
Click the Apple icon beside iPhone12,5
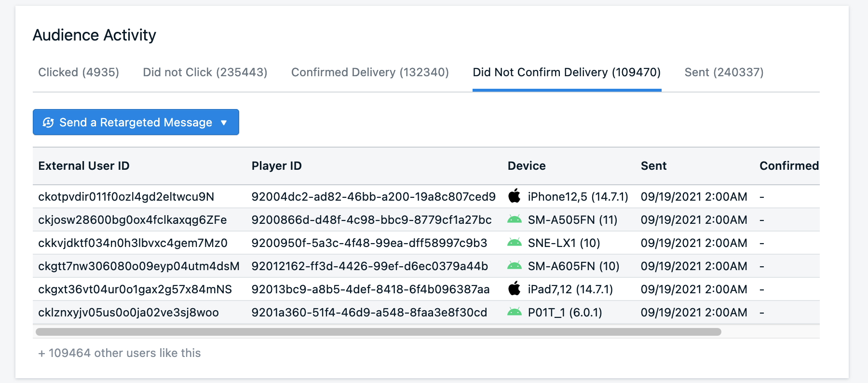pyautogui.click(x=515, y=196)
